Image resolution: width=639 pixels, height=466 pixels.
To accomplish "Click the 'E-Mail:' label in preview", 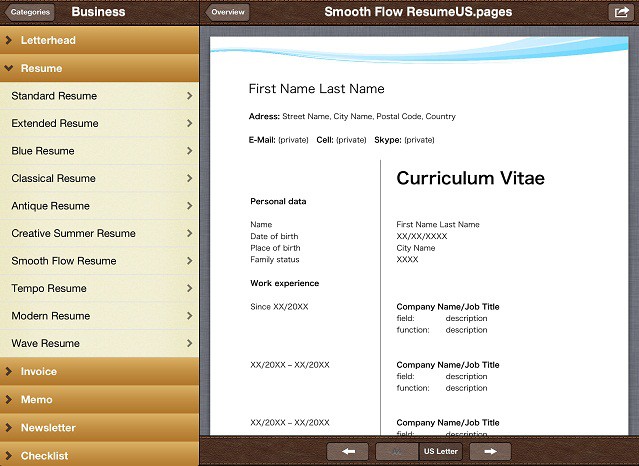I will pos(262,140).
